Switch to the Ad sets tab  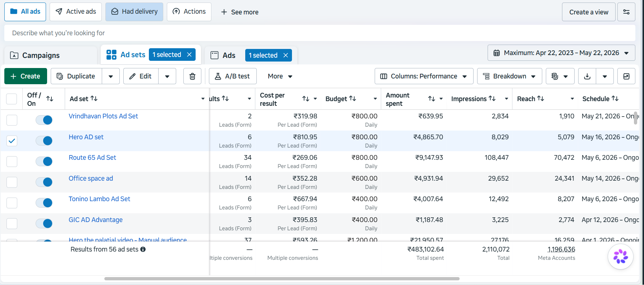point(126,55)
